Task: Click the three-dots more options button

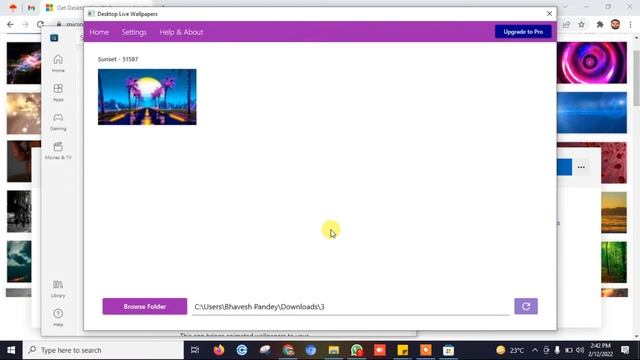Action: tap(581, 167)
